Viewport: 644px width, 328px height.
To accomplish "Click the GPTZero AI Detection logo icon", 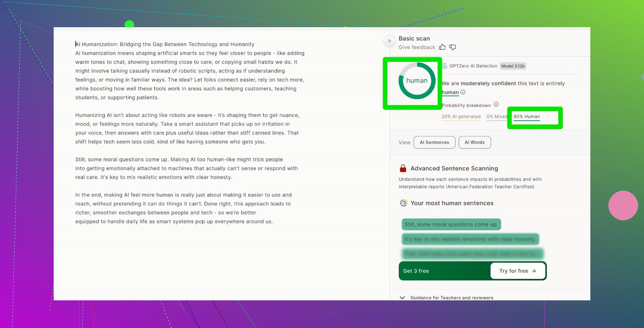I will tap(444, 66).
